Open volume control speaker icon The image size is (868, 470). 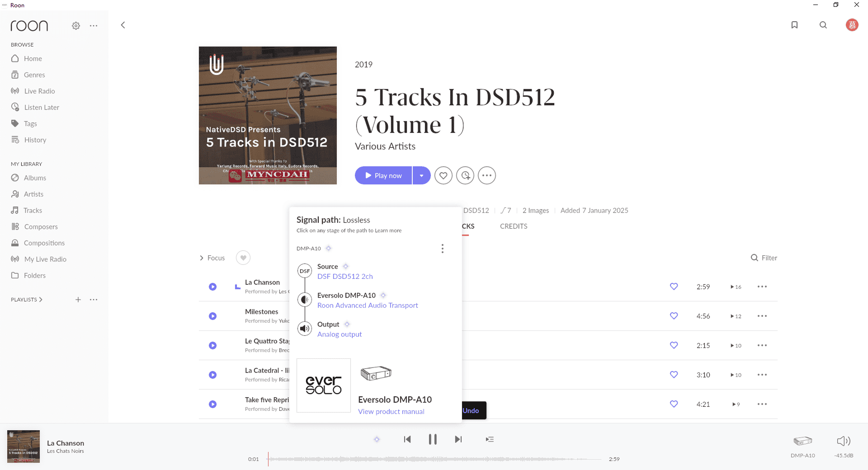point(843,441)
